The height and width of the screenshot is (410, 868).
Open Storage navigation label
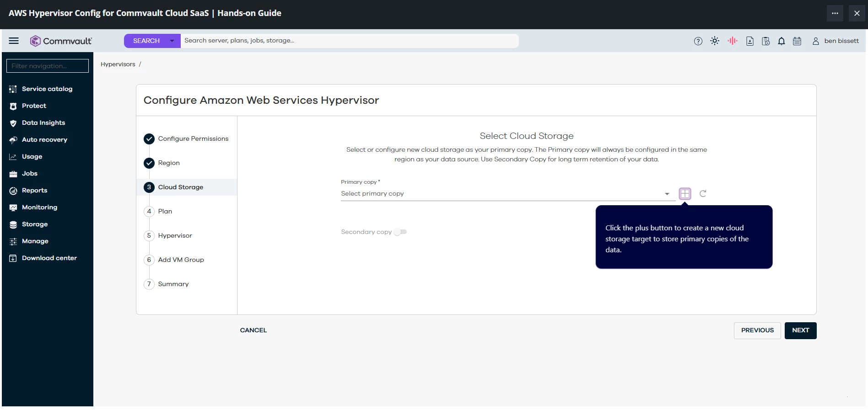coord(35,224)
